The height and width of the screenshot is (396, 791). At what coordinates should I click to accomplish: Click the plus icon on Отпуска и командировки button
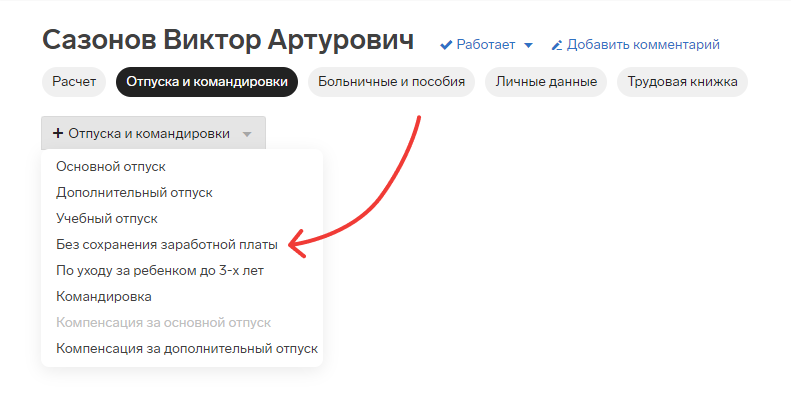(58, 133)
